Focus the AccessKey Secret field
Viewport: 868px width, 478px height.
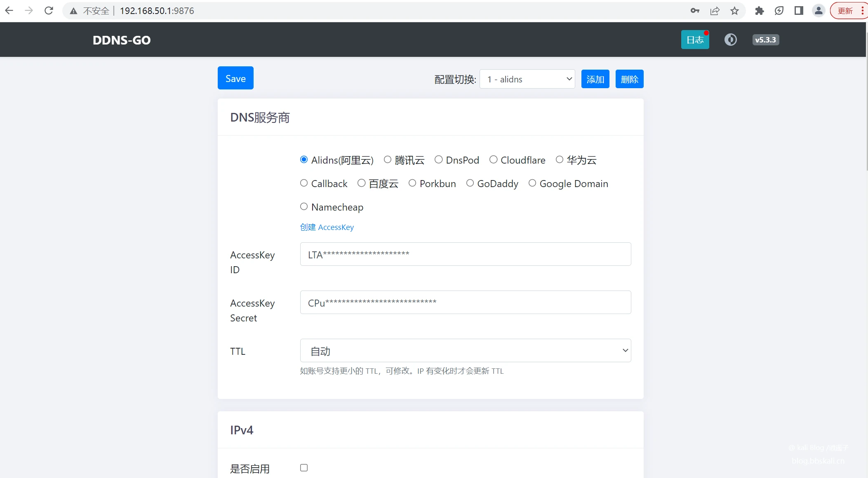point(466,302)
